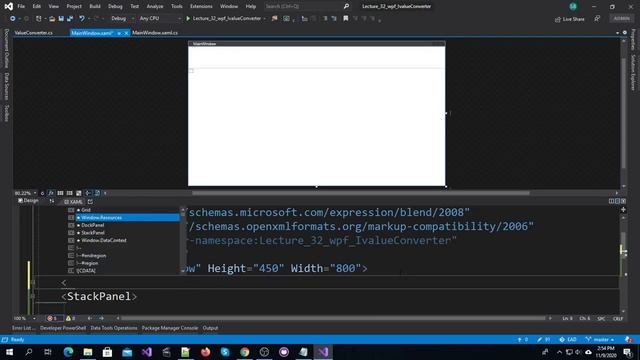The width and height of the screenshot is (640, 360).
Task: Open the View menu
Action: tap(53, 7)
